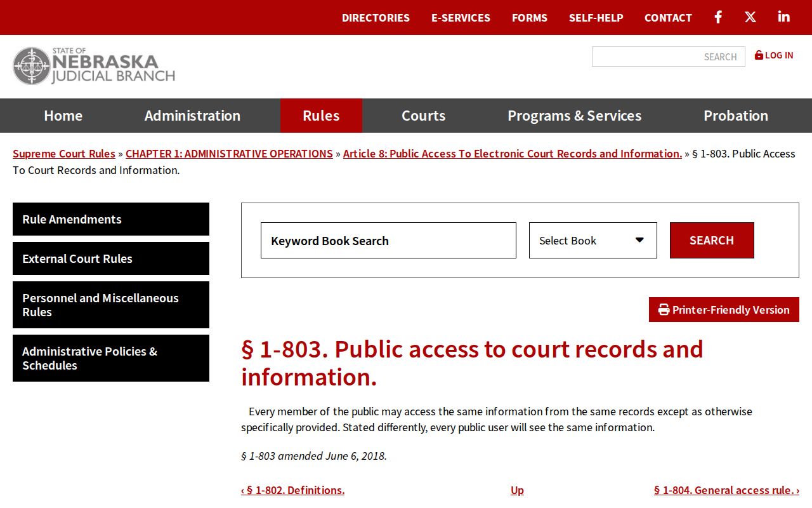Focus the site search field at top
812x508 pixels.
click(669, 57)
